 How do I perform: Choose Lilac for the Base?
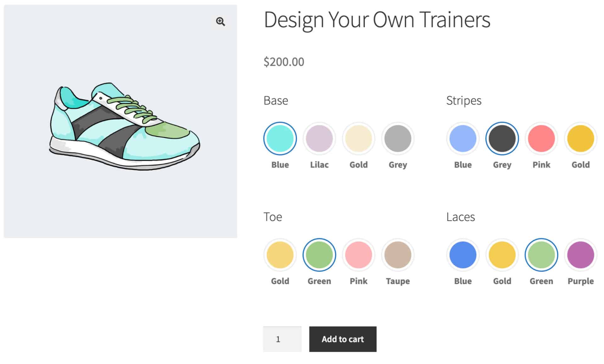click(x=319, y=138)
